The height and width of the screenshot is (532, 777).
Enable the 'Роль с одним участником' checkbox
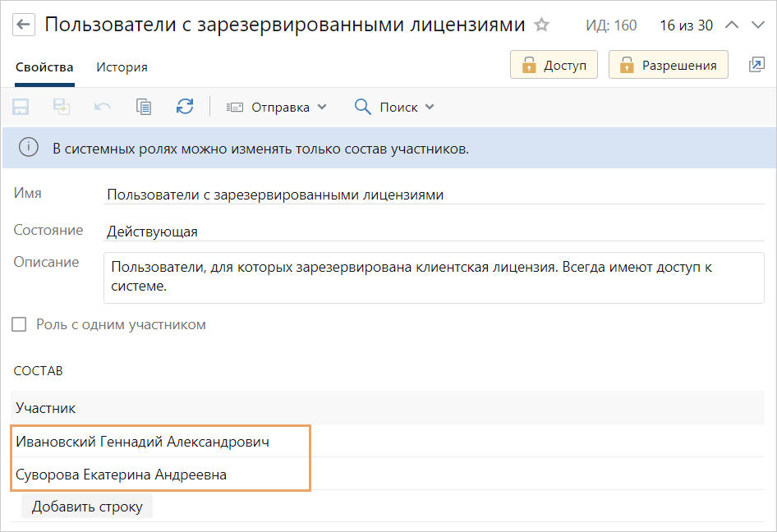click(18, 323)
